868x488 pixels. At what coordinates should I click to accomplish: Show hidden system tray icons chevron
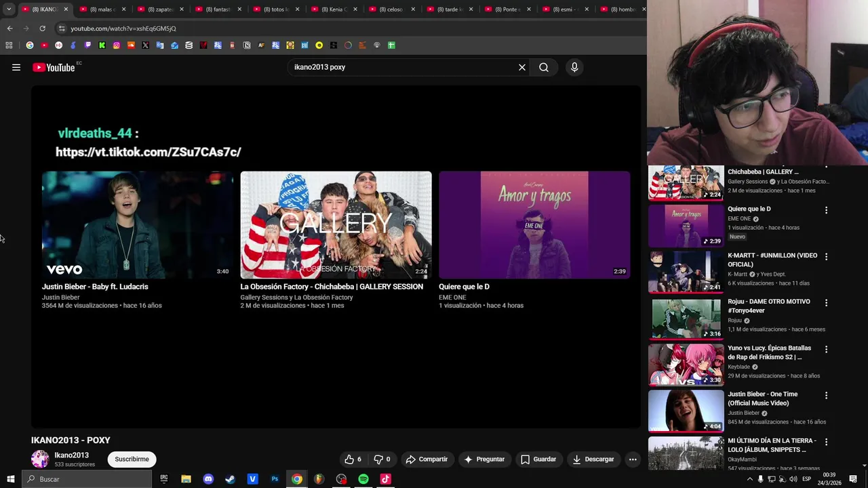[x=749, y=479]
